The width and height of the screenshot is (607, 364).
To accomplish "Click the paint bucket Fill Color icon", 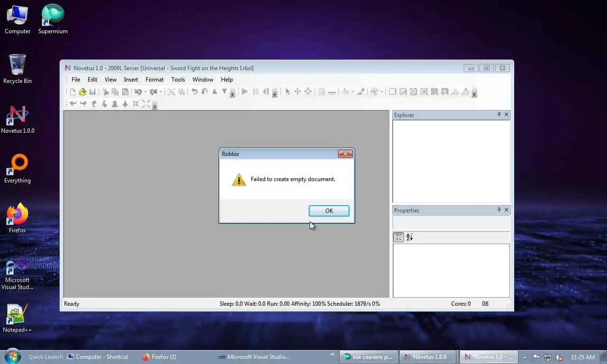I will pyautogui.click(x=346, y=92).
